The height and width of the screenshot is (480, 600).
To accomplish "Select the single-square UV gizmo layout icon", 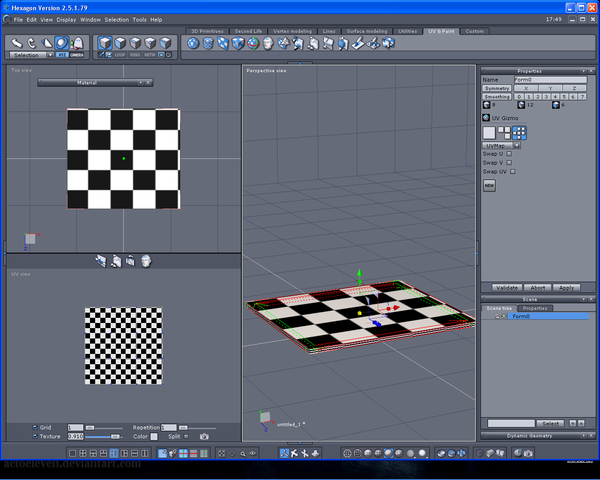I will pyautogui.click(x=489, y=133).
